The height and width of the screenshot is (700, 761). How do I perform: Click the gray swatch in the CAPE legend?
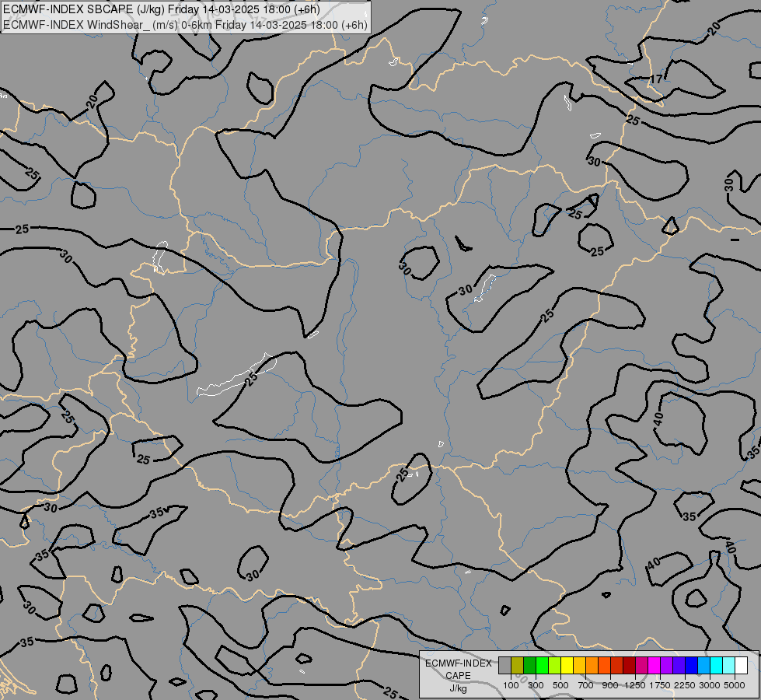pyautogui.click(x=504, y=666)
